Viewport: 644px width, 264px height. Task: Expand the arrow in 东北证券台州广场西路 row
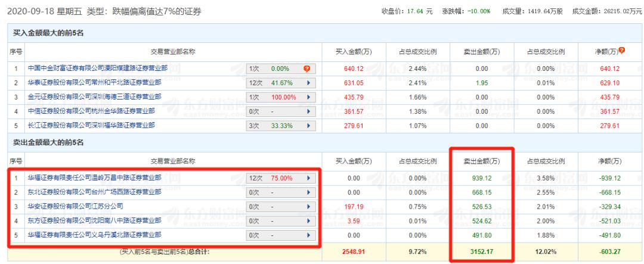(x=308, y=192)
